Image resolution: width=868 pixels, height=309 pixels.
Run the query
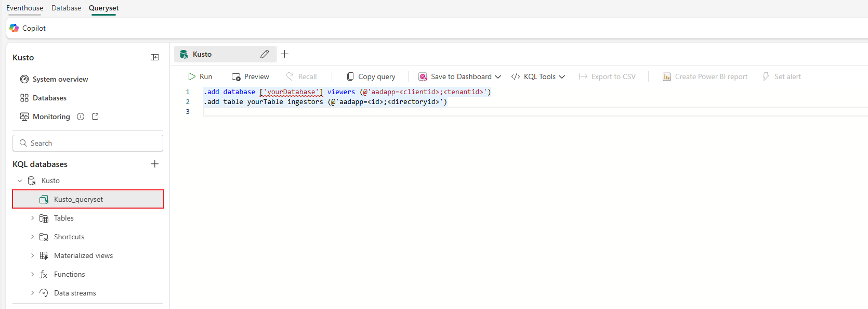[200, 76]
